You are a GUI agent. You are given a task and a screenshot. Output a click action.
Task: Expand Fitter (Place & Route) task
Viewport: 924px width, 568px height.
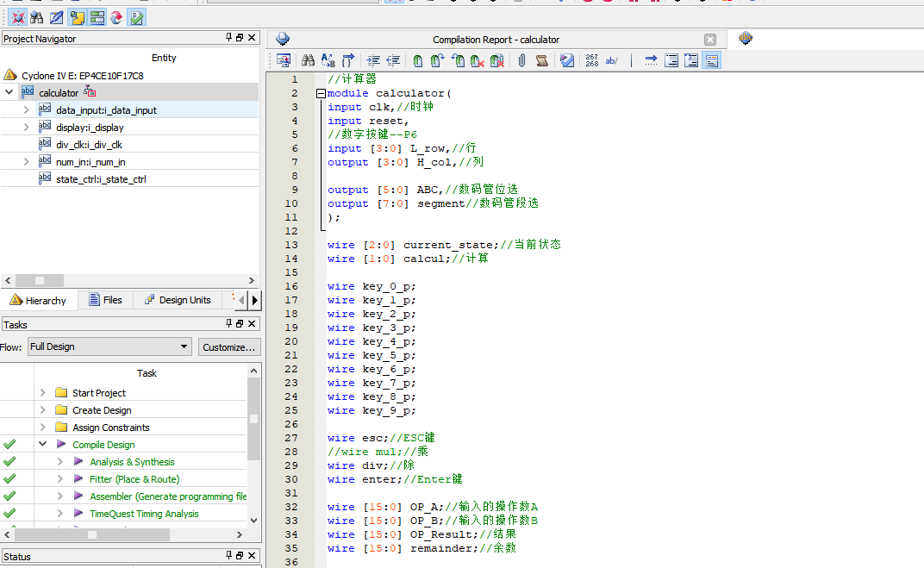[x=59, y=478]
